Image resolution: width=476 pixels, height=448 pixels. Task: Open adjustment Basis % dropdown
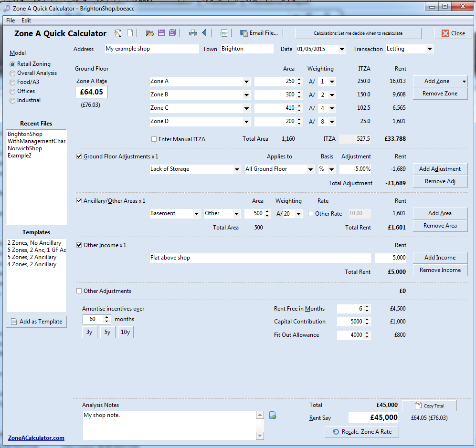[331, 169]
